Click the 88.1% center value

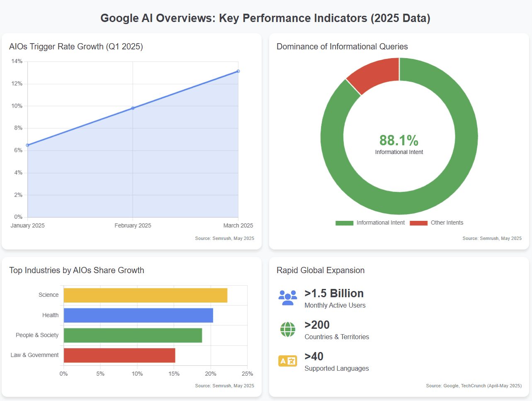pyautogui.click(x=399, y=140)
